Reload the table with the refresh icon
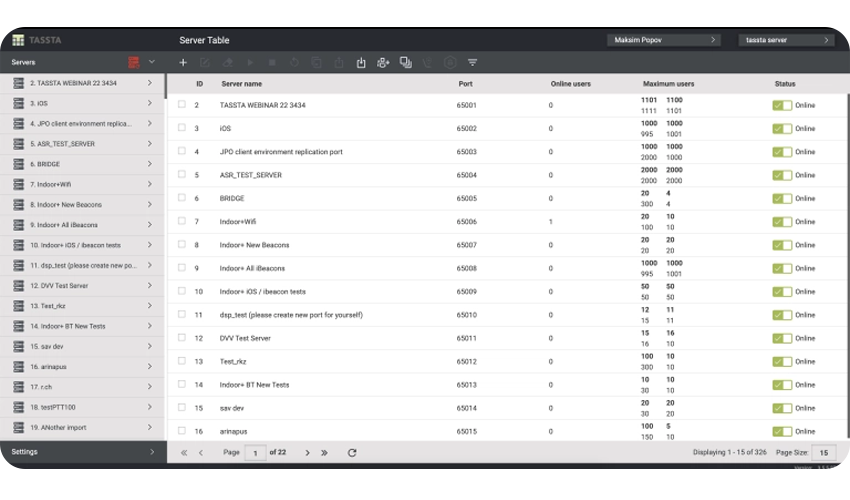 tap(352, 452)
